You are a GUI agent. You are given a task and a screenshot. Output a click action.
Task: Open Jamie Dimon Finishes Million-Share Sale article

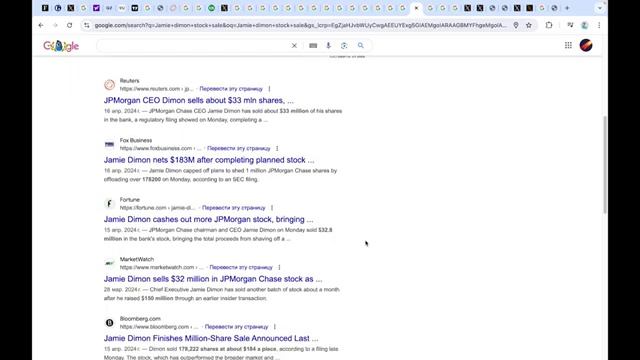(x=211, y=338)
